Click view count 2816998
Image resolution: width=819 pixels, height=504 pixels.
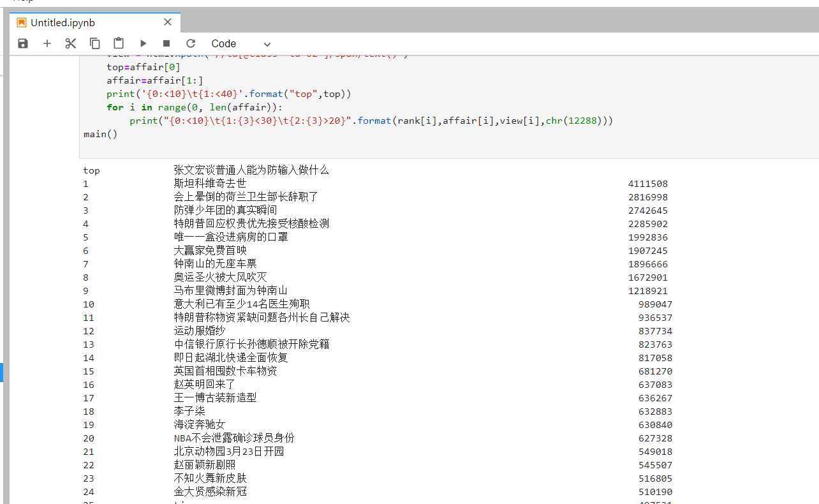pyautogui.click(x=648, y=197)
